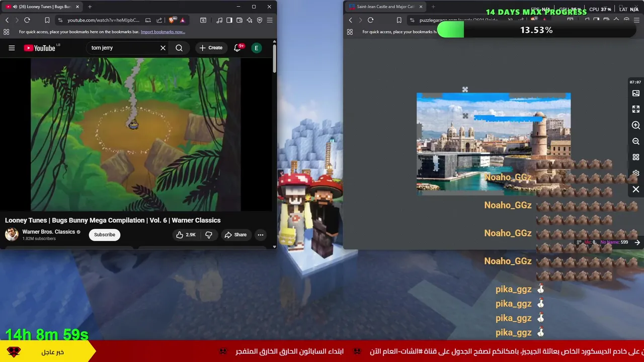Screen dimensions: 644x362
Task: Show puzzle preview image icon
Action: [636, 93]
